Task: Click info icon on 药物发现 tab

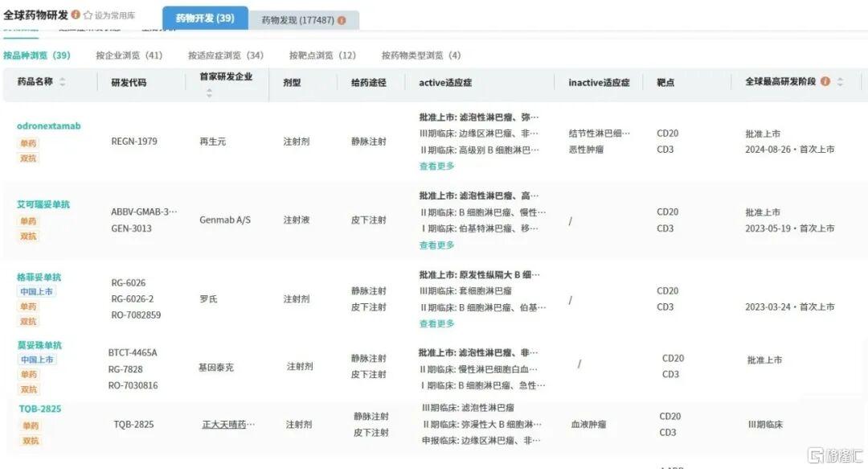Action: [342, 20]
